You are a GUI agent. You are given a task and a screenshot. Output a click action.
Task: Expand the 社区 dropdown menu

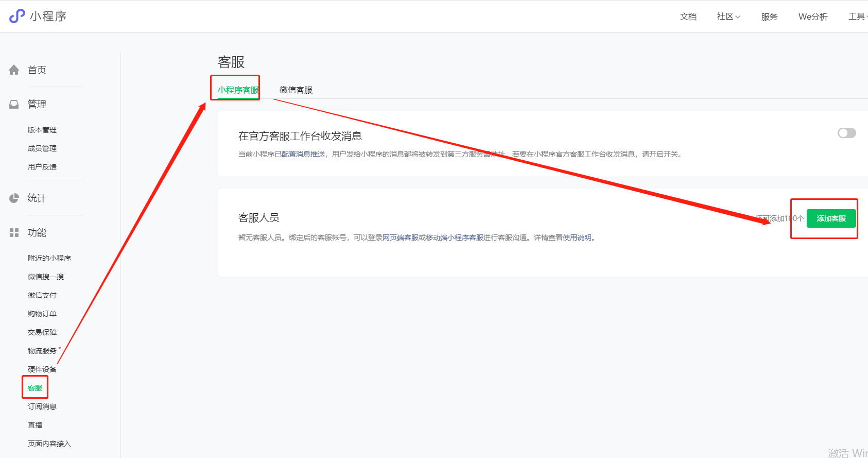pos(728,16)
